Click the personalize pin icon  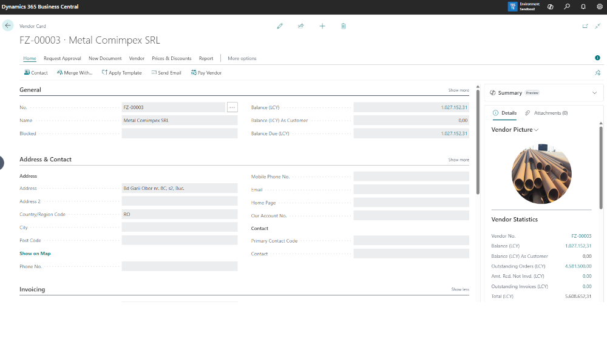pos(598,73)
